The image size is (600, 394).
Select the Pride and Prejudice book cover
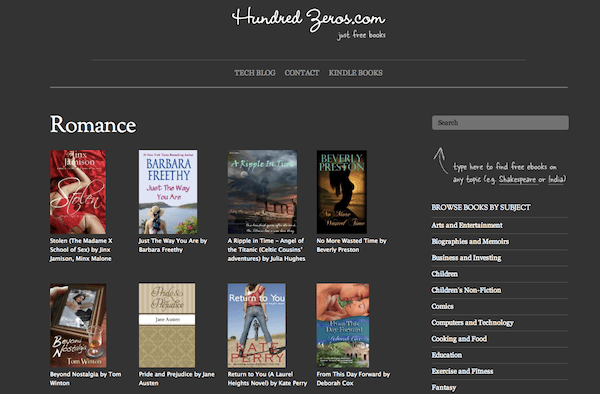pyautogui.click(x=167, y=325)
